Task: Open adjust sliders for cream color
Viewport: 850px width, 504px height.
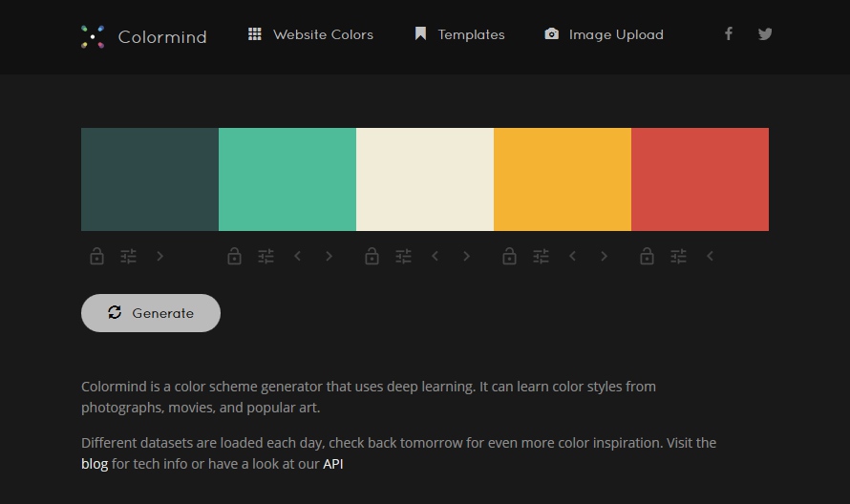Action: pos(403,256)
